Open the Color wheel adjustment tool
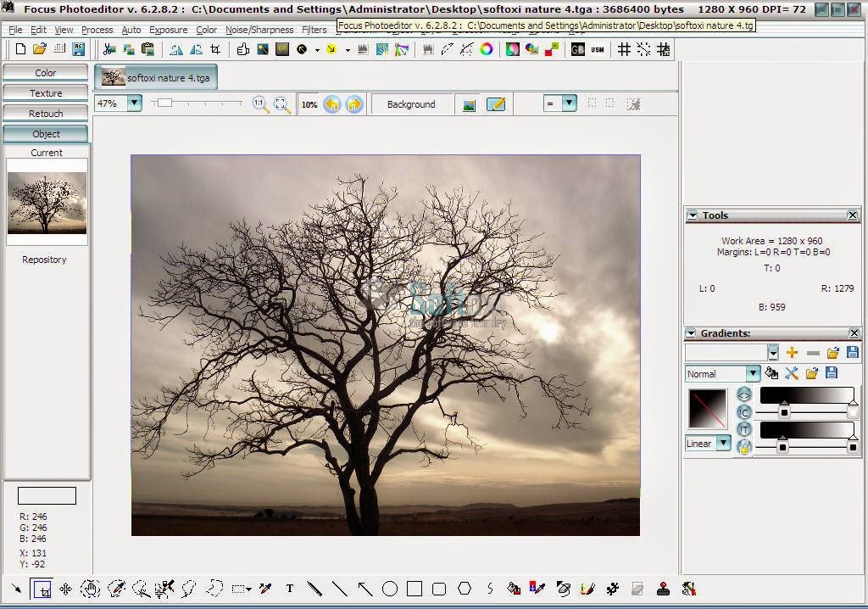The height and width of the screenshot is (609, 868). (x=488, y=49)
